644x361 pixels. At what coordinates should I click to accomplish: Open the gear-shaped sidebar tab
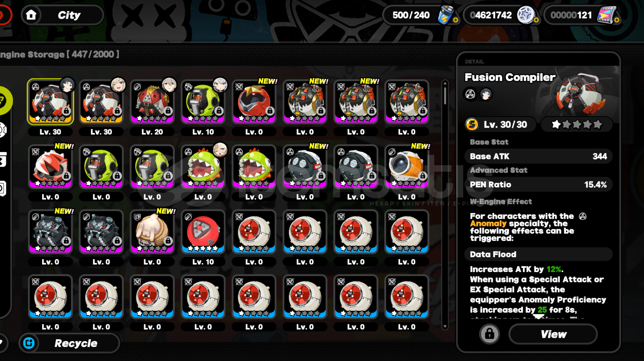click(3, 130)
